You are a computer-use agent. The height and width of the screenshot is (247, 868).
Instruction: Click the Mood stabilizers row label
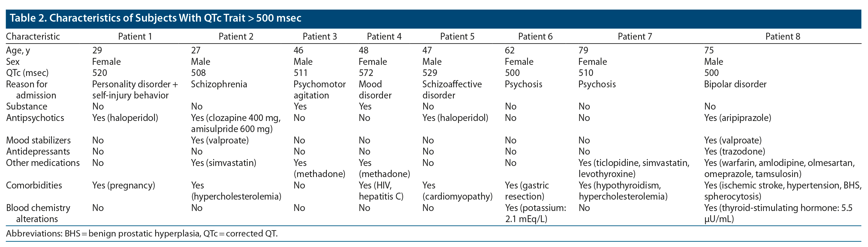pyautogui.click(x=38, y=140)
